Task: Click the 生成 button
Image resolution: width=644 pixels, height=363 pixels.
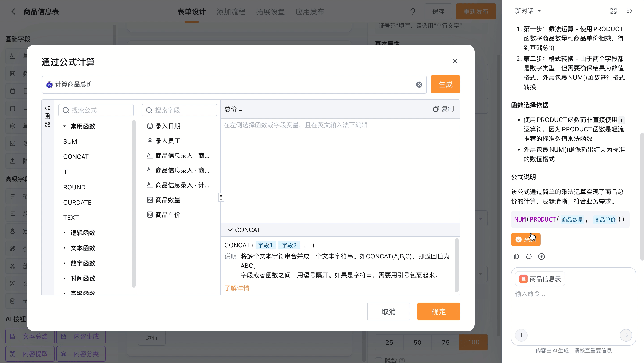Action: 445,84
